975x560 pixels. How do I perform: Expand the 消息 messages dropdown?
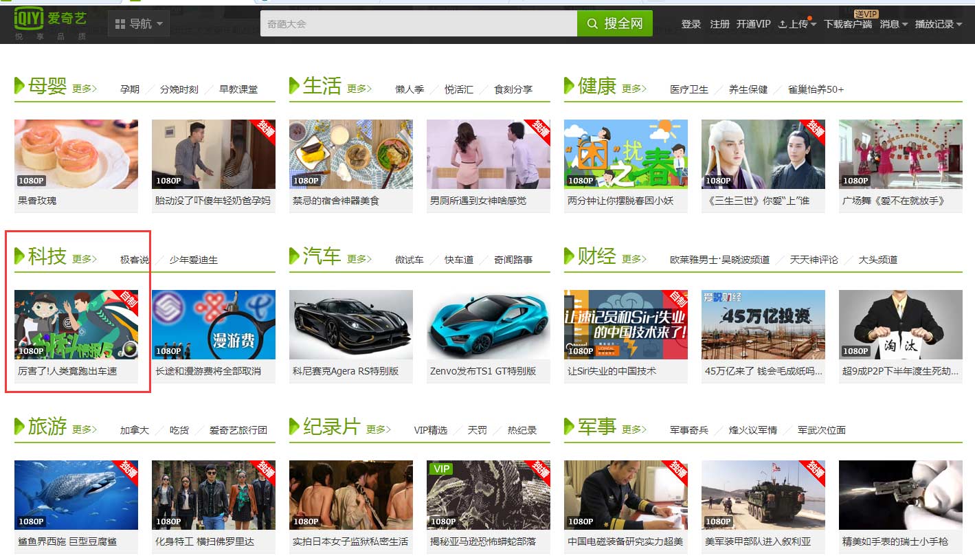[893, 24]
